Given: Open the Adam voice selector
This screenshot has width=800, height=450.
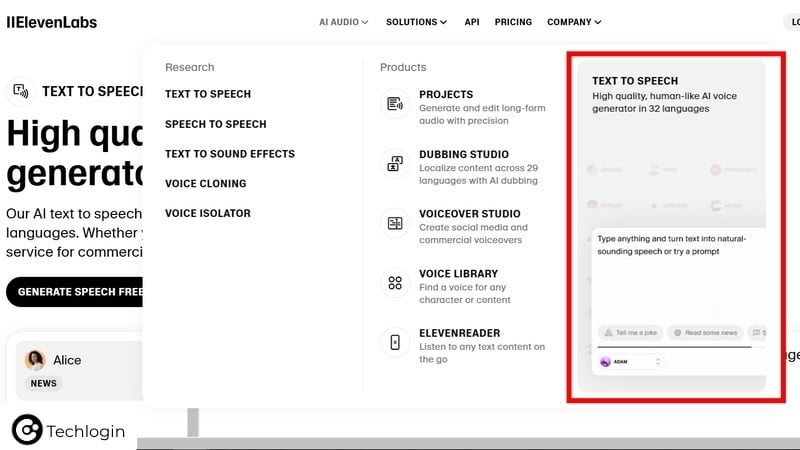Looking at the screenshot, I should click(x=631, y=362).
